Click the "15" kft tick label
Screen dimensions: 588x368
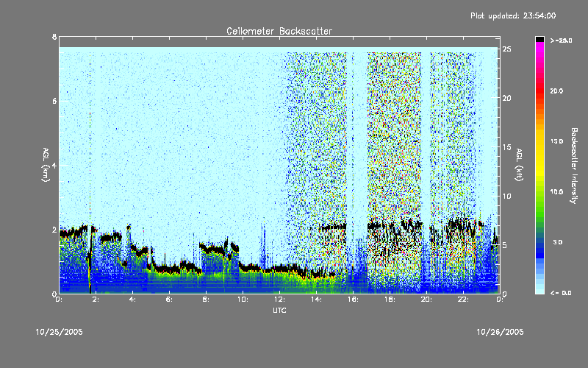tap(506, 147)
